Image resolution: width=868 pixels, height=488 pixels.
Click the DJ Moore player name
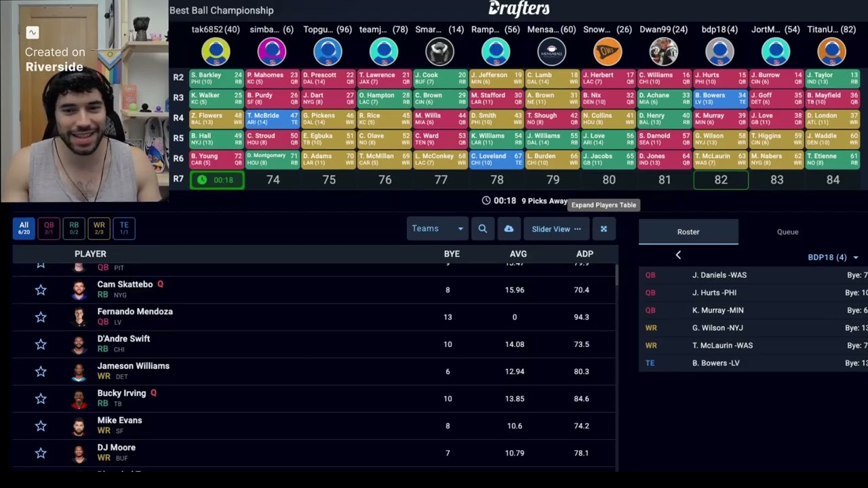tap(116, 447)
